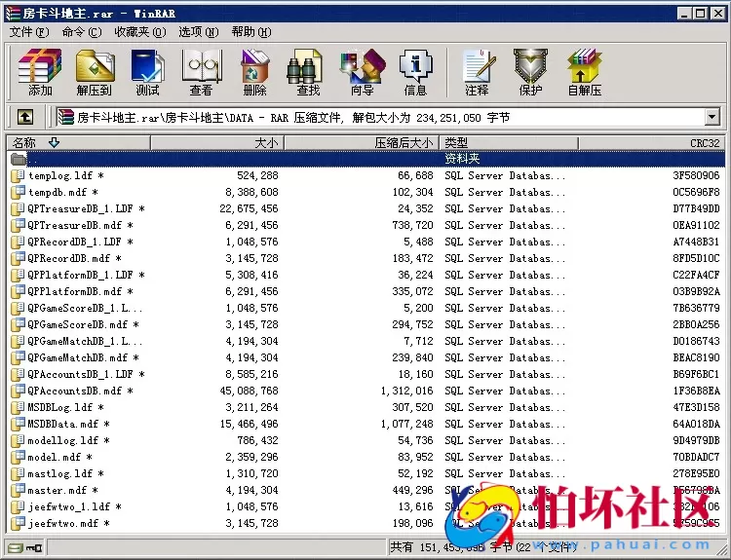Screen dimensions: 731x560
Task: Open the Commands (命令) menu
Action: pyautogui.click(x=82, y=32)
